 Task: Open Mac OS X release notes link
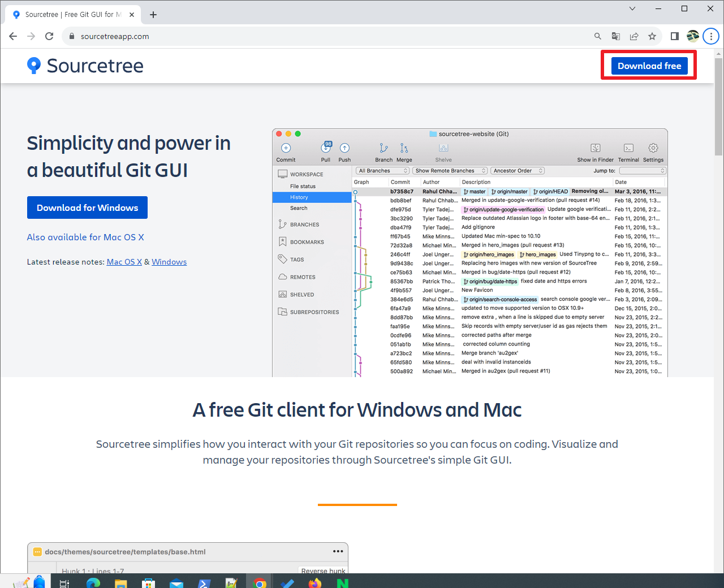click(x=124, y=262)
